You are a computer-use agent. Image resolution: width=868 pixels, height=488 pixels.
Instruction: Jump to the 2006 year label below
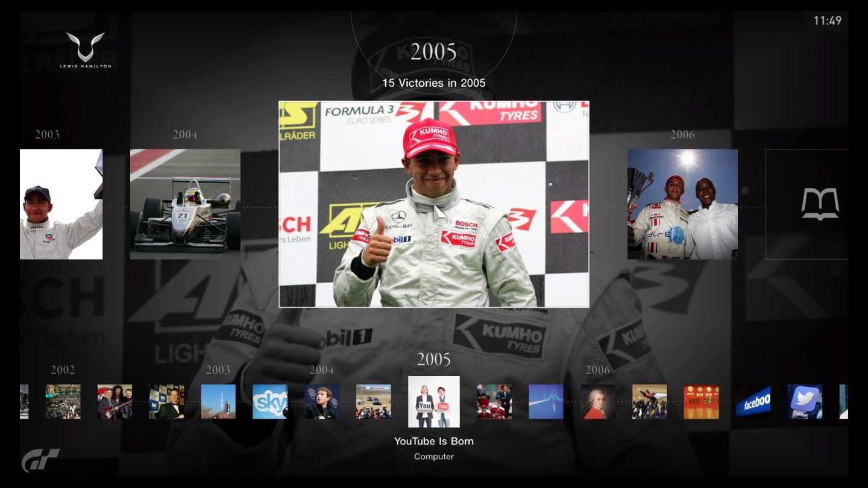point(598,370)
